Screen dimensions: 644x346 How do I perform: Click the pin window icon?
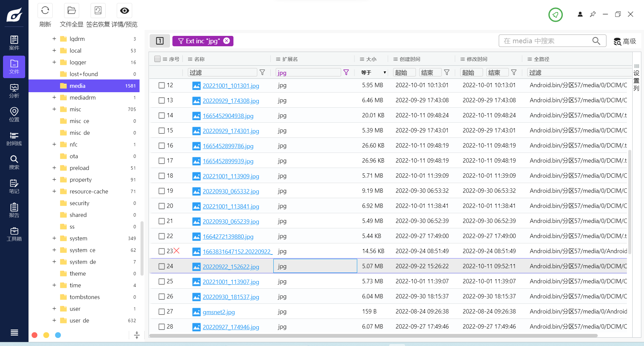click(x=593, y=14)
